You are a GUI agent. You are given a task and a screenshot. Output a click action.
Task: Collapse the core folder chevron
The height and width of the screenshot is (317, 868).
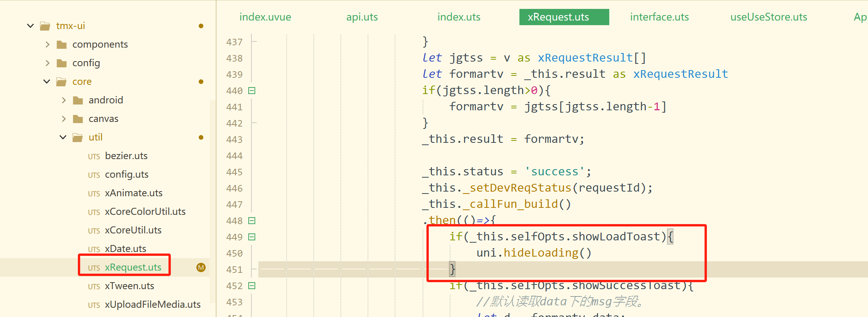[x=47, y=82]
